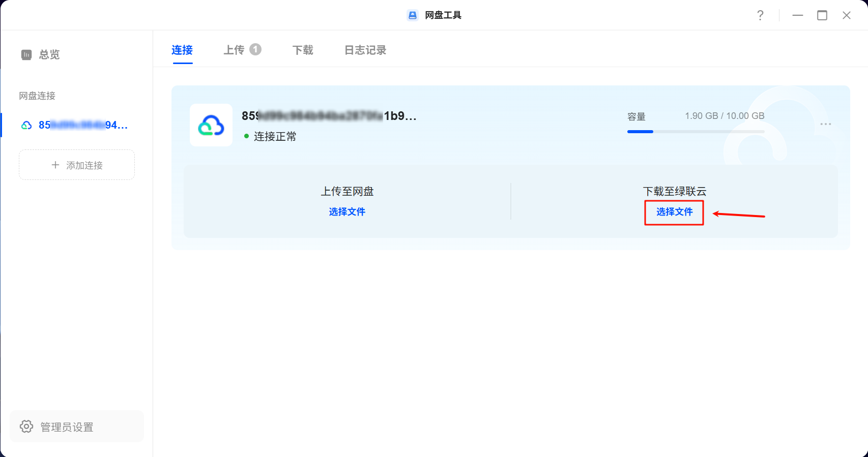Open the three-dots menu on connection card
868x457 pixels.
click(826, 124)
